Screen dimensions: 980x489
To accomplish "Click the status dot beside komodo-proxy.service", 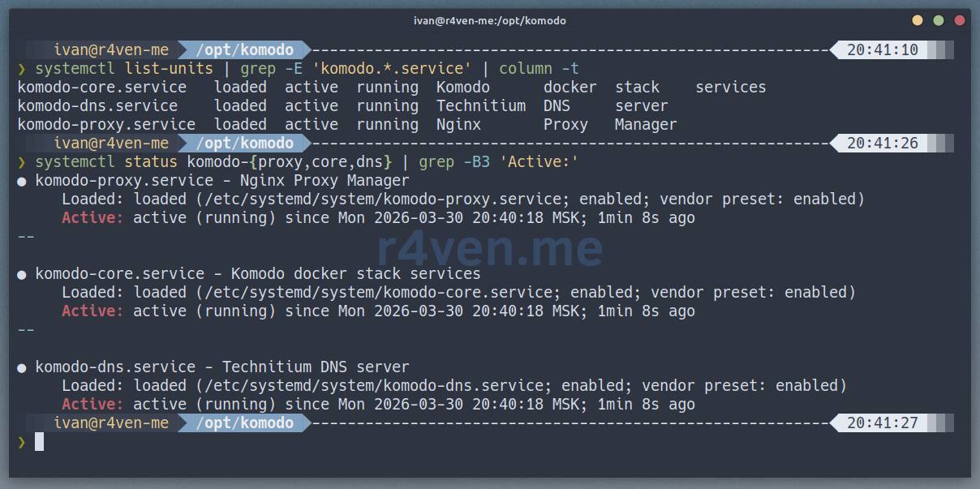I will (22, 181).
